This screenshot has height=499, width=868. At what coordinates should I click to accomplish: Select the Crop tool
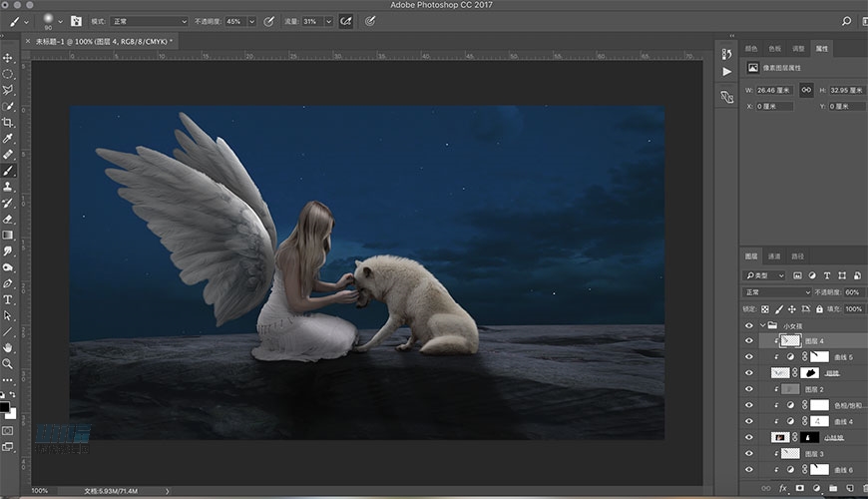8,123
